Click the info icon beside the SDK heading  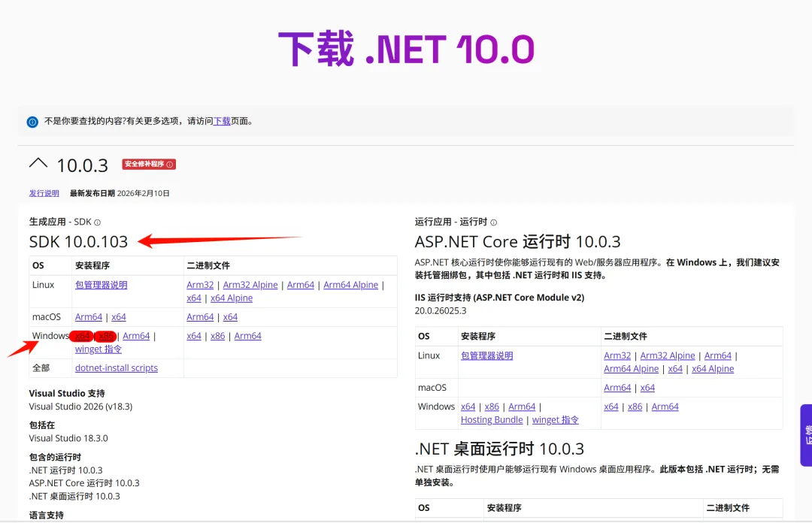click(x=97, y=222)
